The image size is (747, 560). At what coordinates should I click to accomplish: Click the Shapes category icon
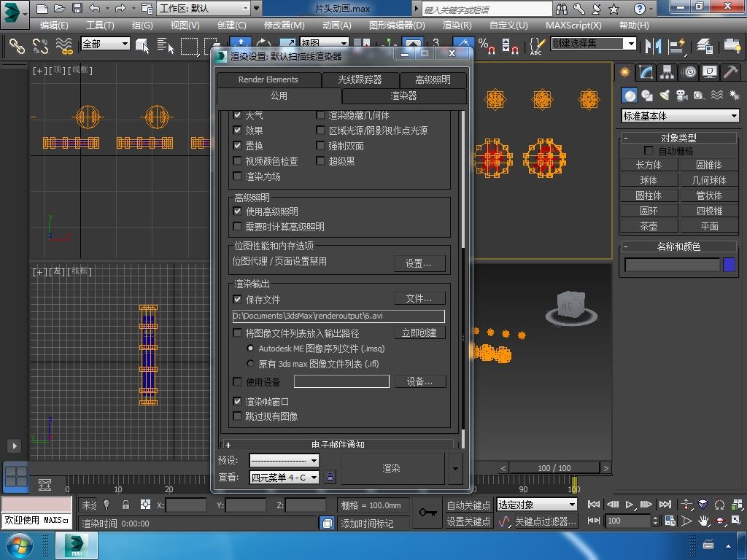pos(646,96)
